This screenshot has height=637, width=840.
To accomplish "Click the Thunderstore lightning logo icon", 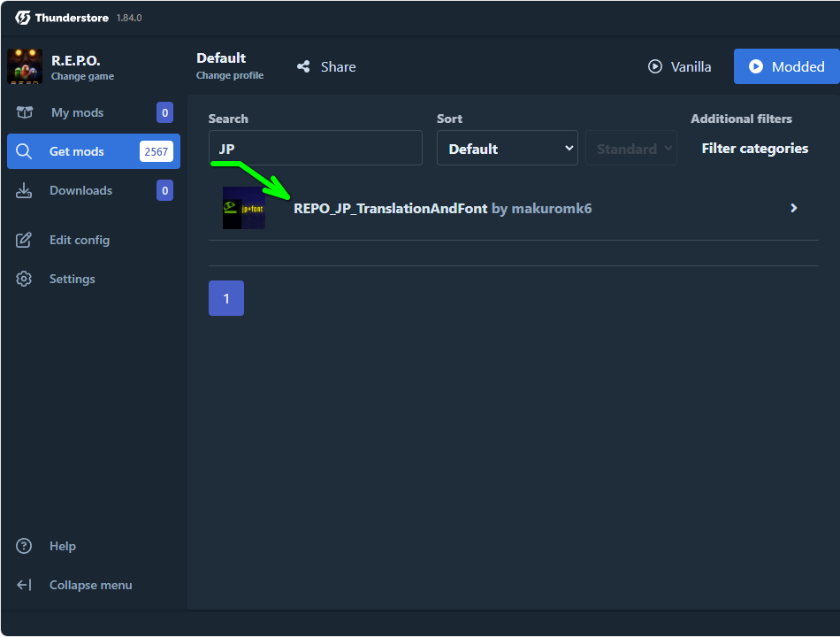I will pyautogui.click(x=23, y=18).
